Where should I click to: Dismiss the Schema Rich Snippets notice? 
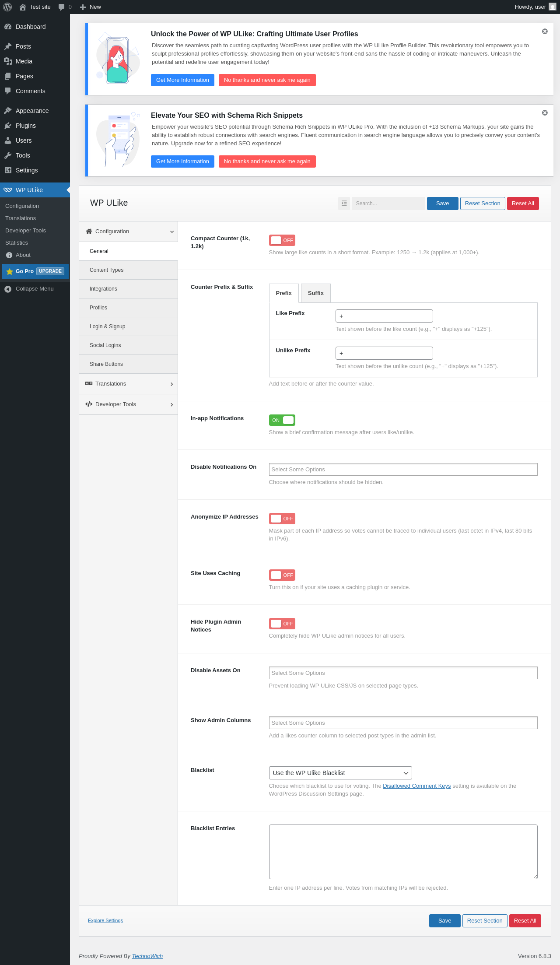coord(545,113)
